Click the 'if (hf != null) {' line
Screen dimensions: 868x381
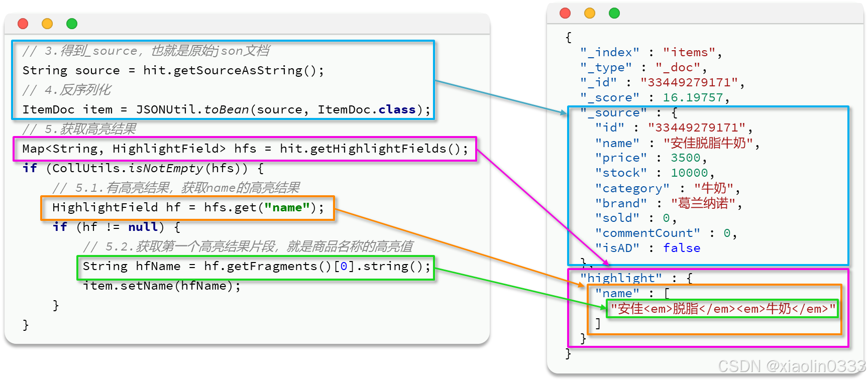coord(117,227)
